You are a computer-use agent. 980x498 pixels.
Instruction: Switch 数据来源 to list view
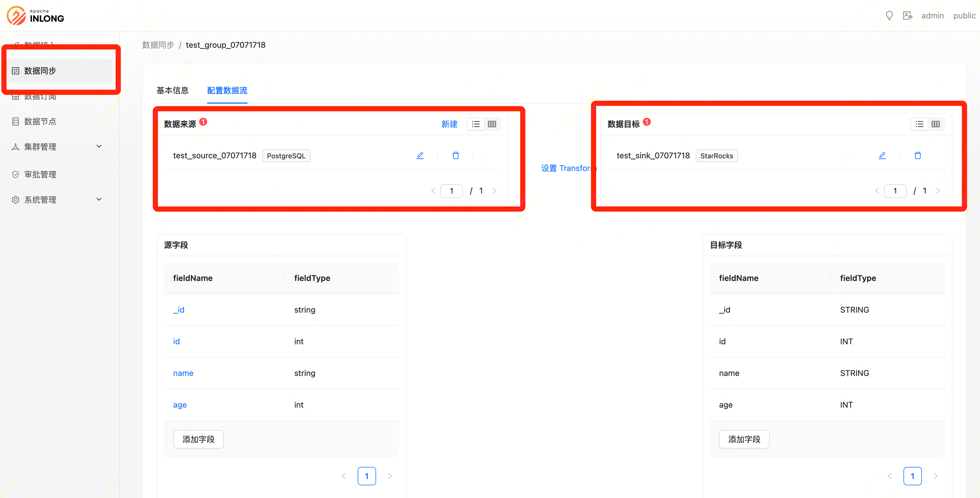click(x=476, y=124)
